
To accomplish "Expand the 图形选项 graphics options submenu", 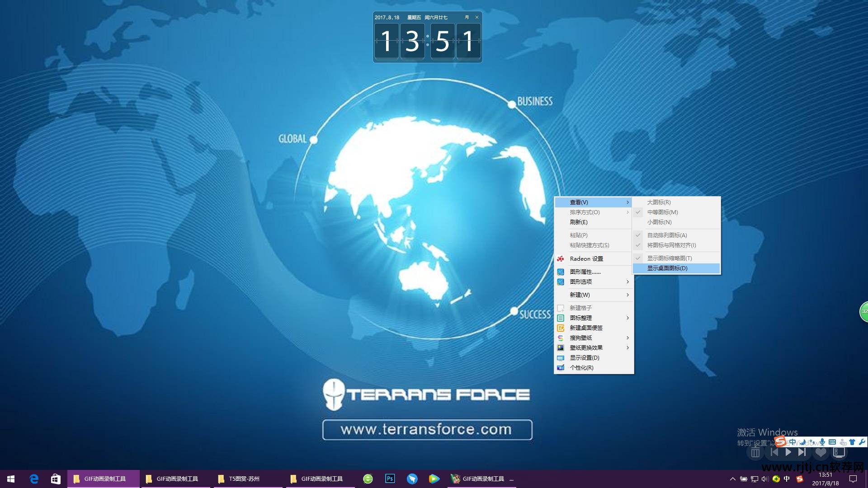I will point(594,282).
